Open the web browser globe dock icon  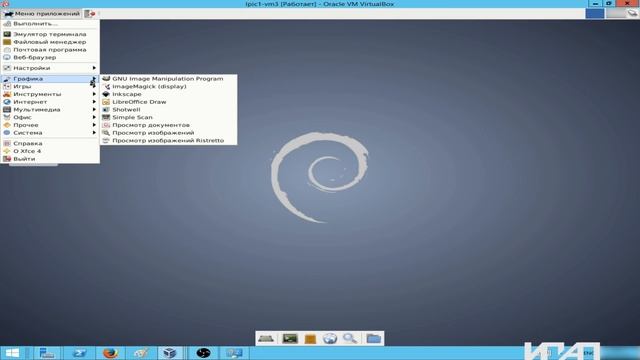[x=330, y=338]
